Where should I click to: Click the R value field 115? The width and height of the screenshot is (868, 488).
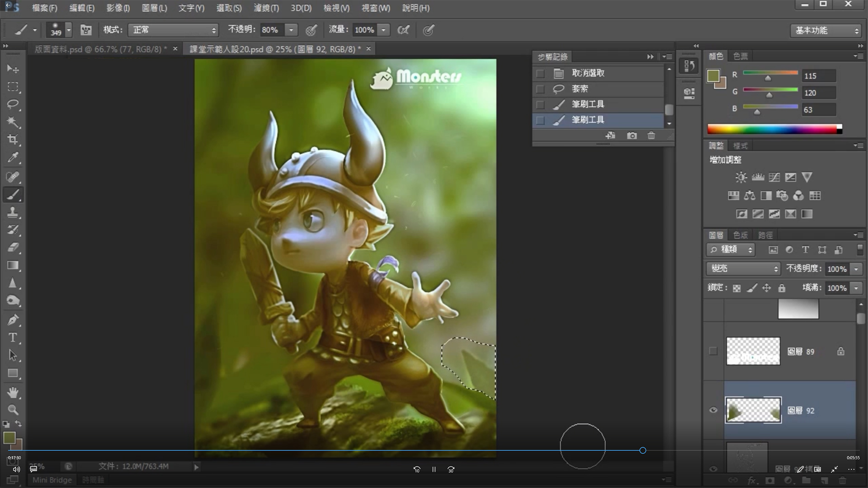click(819, 76)
